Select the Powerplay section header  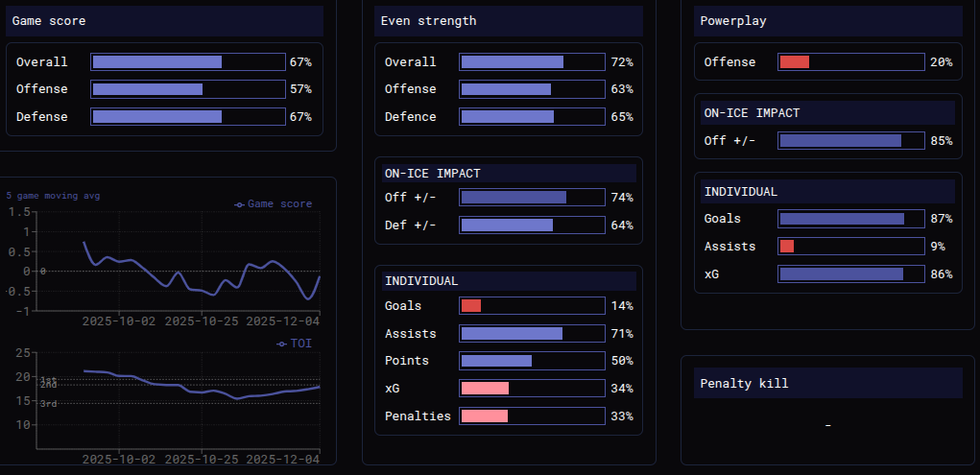tap(828, 21)
